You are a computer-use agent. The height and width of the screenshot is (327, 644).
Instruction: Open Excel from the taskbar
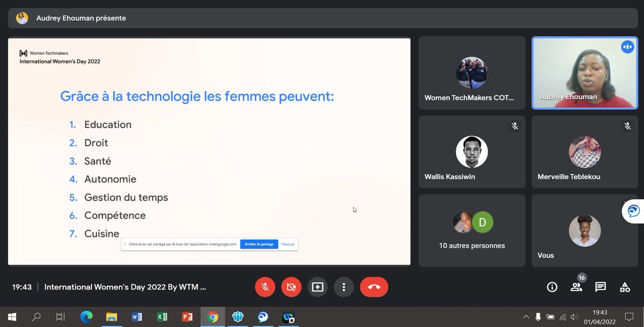click(162, 317)
